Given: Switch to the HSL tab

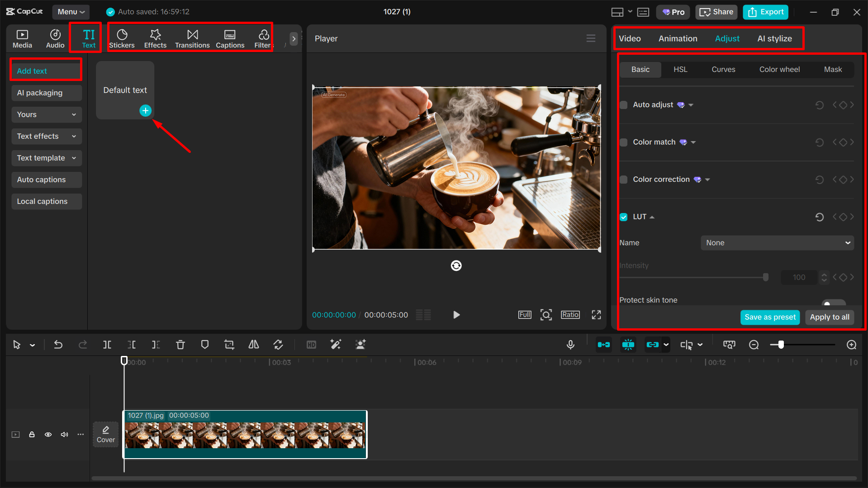Looking at the screenshot, I should click(x=680, y=69).
